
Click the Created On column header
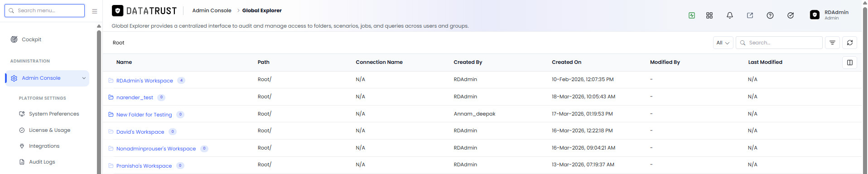coord(566,62)
